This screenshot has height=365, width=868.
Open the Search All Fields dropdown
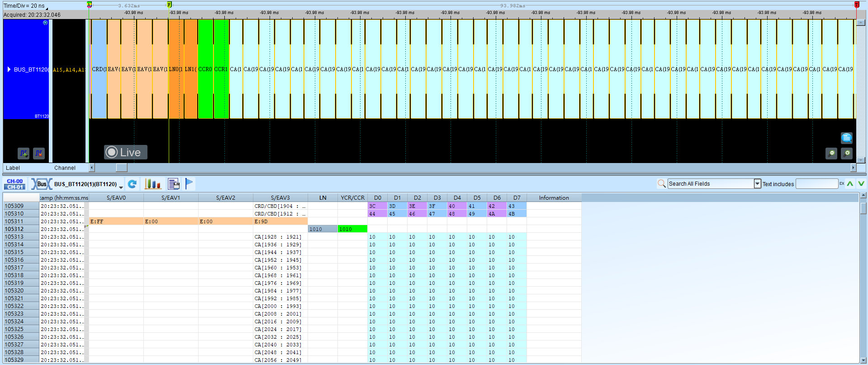point(757,183)
